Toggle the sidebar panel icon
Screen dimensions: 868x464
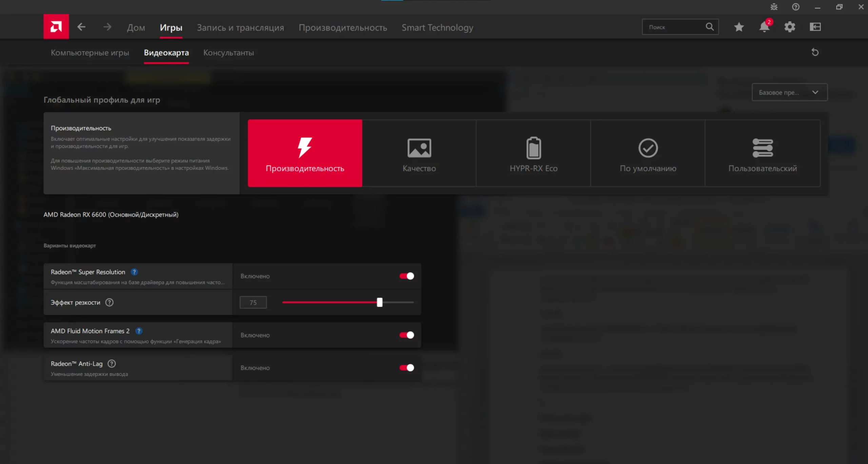[815, 27]
